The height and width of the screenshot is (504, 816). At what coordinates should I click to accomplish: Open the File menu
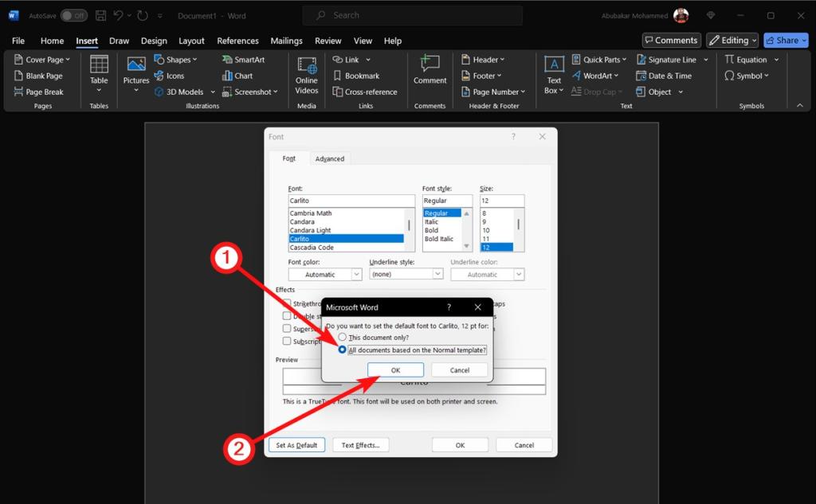point(18,41)
